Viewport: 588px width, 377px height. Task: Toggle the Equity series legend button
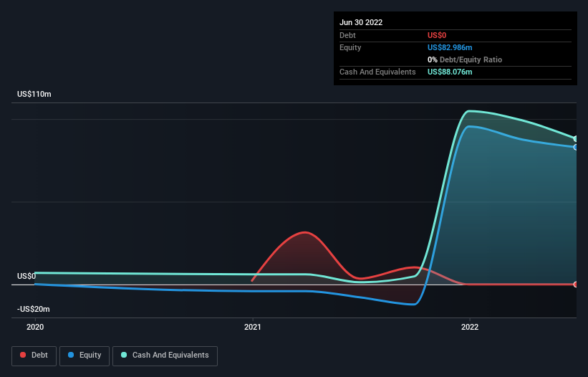[x=85, y=355]
